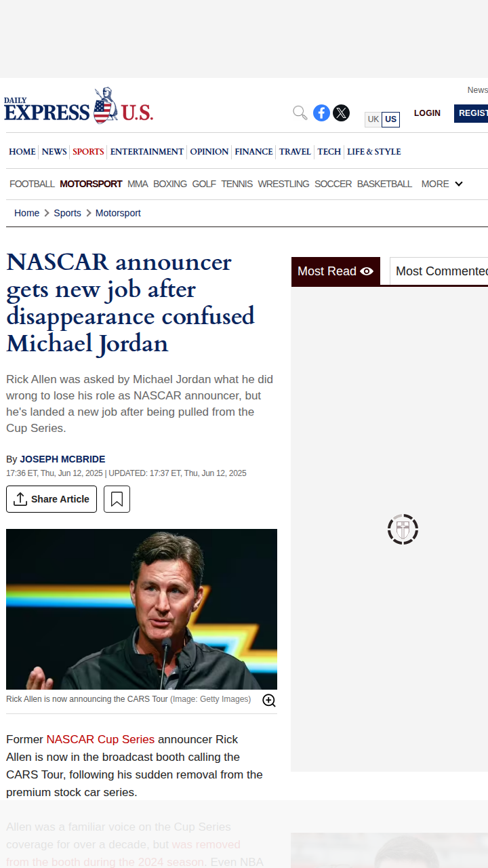Open the NEWS section
The width and height of the screenshot is (488, 868).
(54, 152)
